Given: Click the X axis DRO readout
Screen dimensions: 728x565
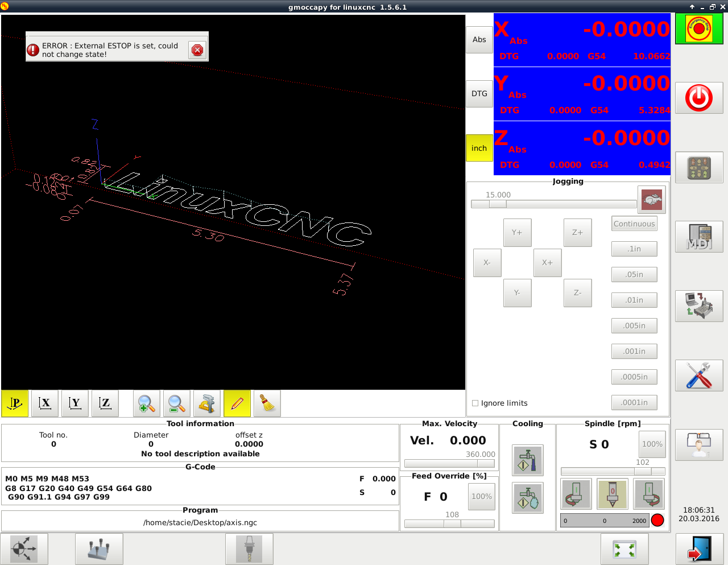Looking at the screenshot, I should pos(582,40).
